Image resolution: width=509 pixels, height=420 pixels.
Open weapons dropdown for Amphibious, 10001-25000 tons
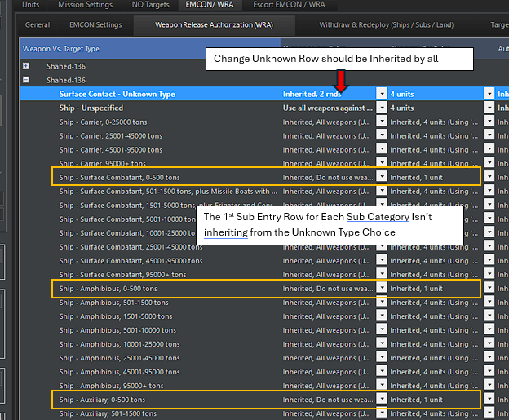pos(382,343)
